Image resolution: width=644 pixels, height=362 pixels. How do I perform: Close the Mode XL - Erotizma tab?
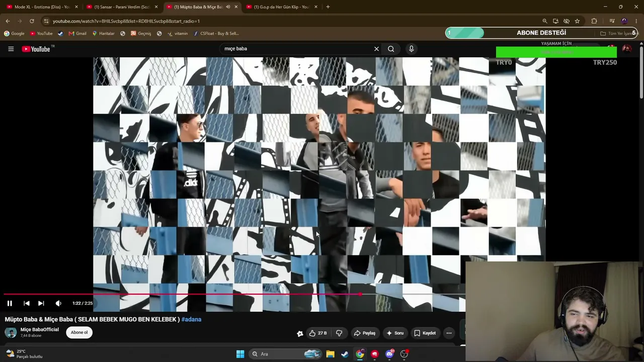coord(76,7)
